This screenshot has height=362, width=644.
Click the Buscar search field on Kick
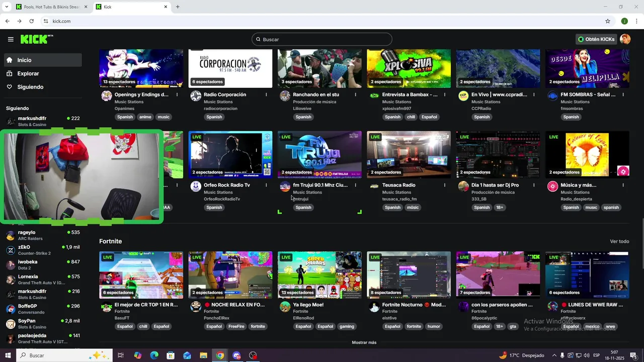tap(322, 39)
